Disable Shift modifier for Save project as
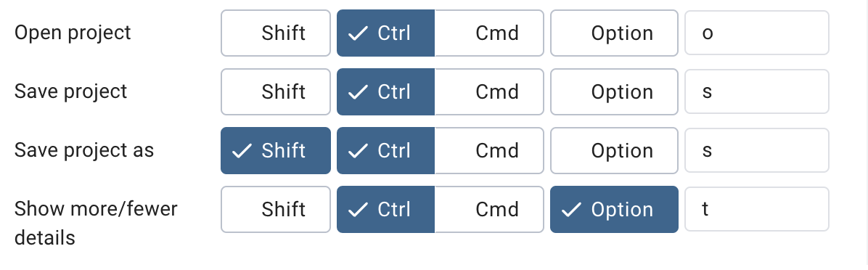The width and height of the screenshot is (868, 270). click(x=276, y=150)
